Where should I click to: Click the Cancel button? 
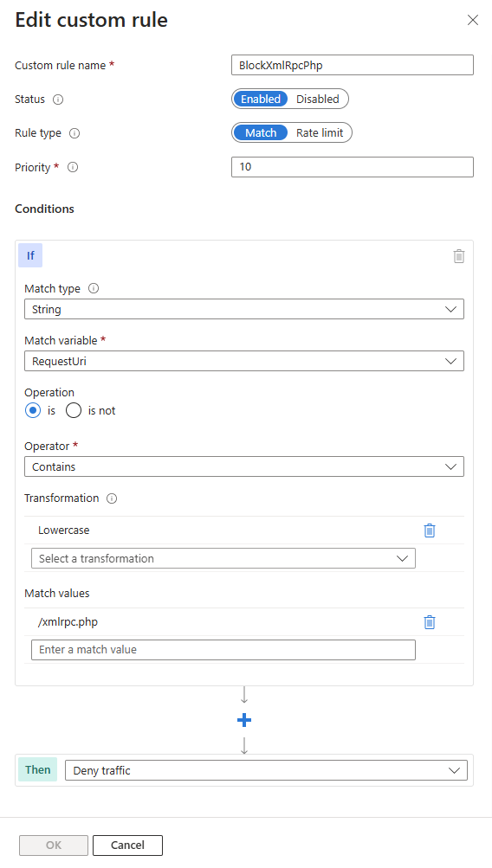(x=127, y=845)
